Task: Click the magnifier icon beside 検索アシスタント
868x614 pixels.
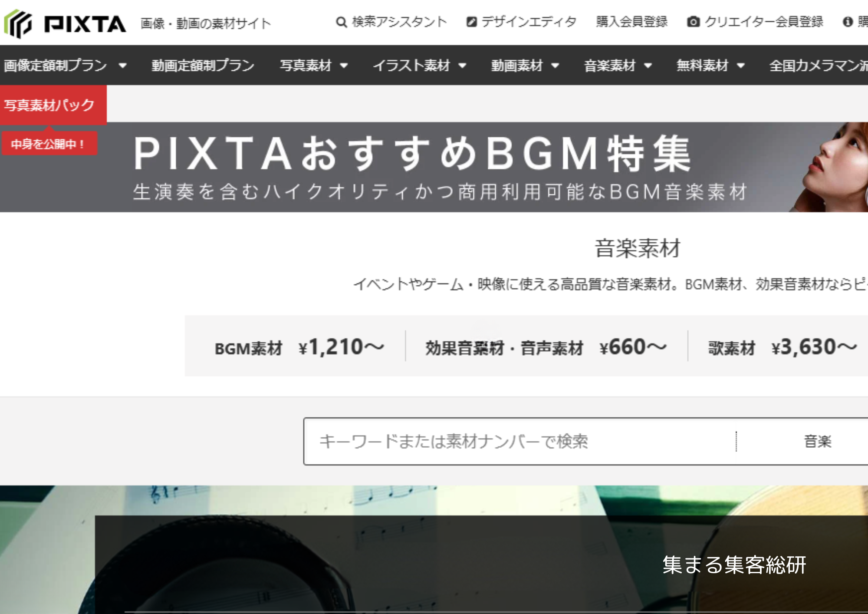Action: pyautogui.click(x=341, y=21)
